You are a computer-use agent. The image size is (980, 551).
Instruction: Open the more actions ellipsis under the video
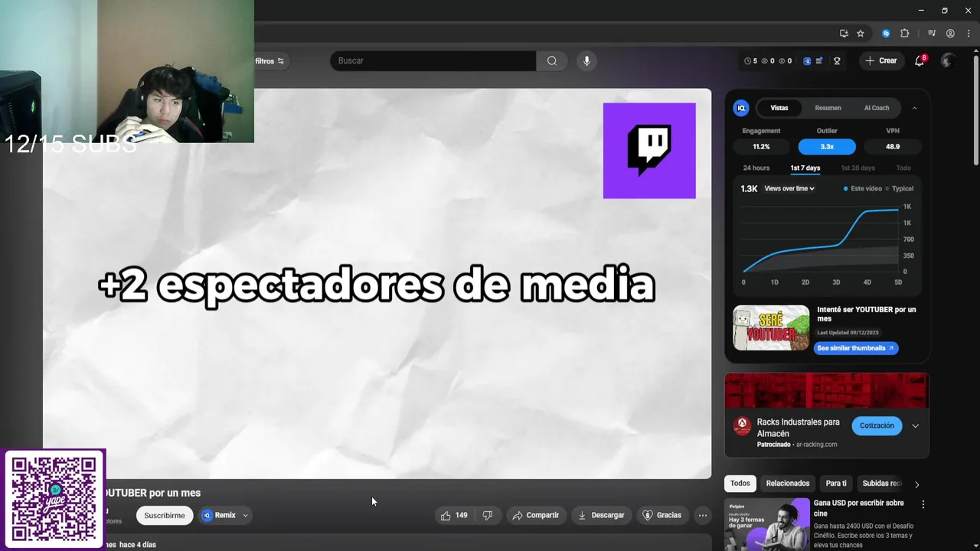703,515
